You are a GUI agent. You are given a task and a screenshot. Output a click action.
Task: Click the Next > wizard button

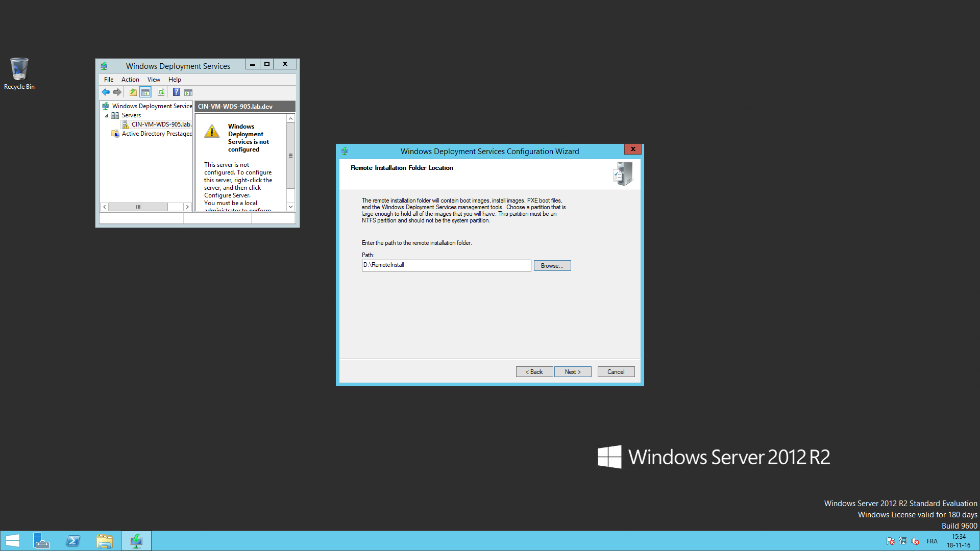pos(573,372)
